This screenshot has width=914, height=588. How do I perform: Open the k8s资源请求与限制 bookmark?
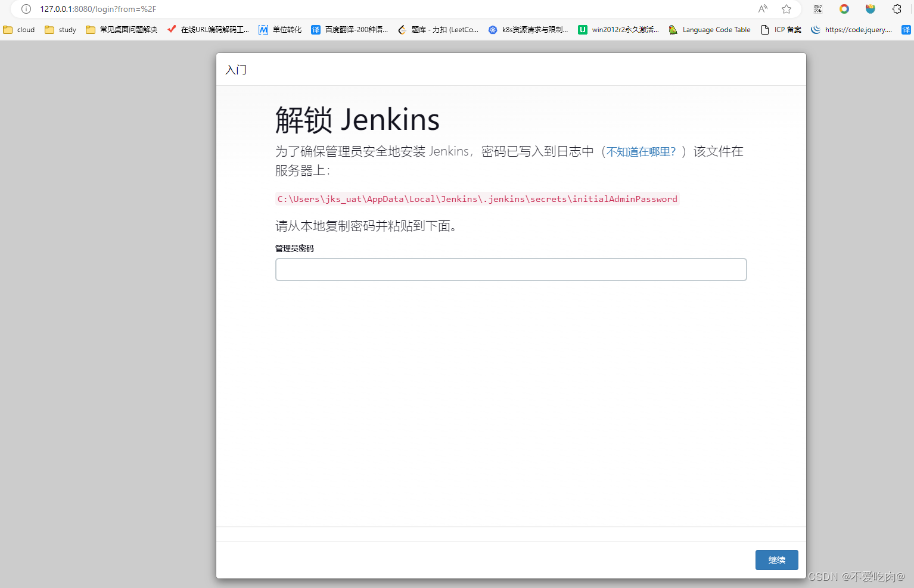(x=528, y=30)
